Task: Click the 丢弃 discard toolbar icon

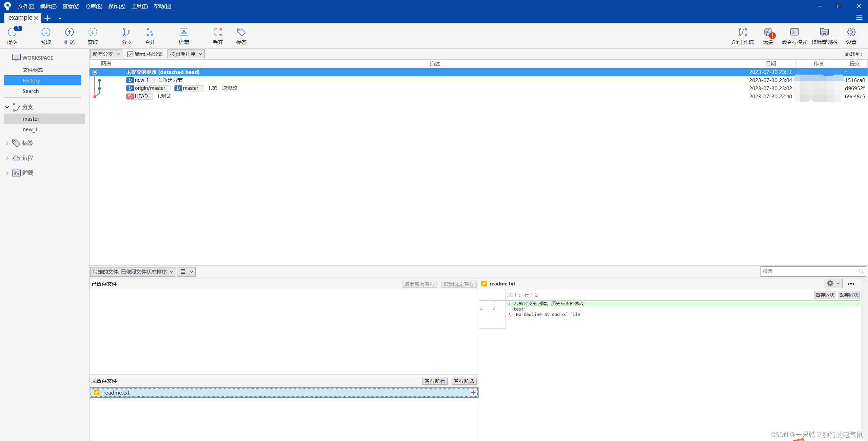Action: [x=218, y=36]
